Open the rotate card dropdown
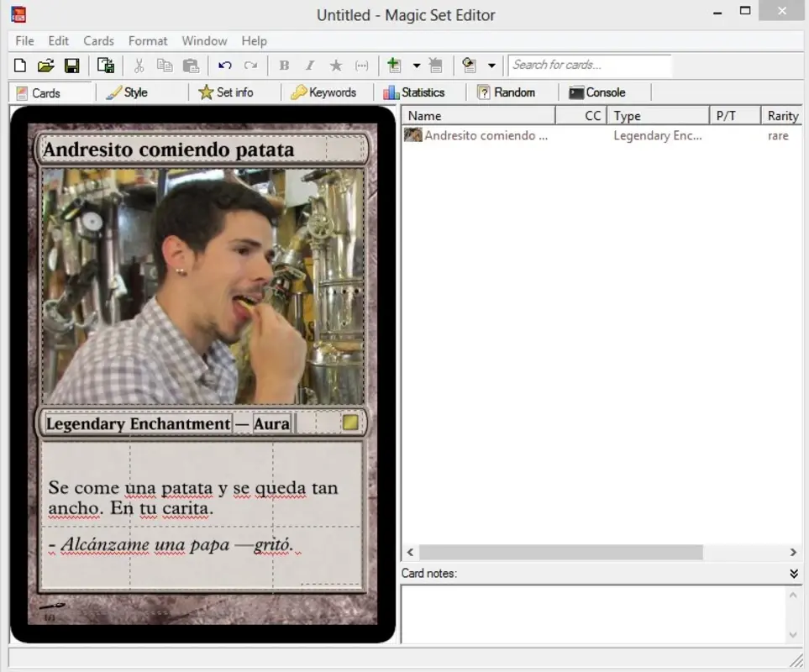The image size is (809, 672). (491, 66)
